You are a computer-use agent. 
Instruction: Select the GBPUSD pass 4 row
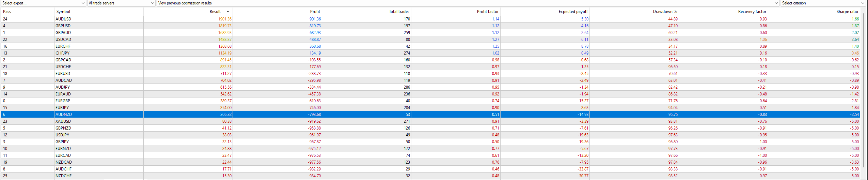[430, 26]
